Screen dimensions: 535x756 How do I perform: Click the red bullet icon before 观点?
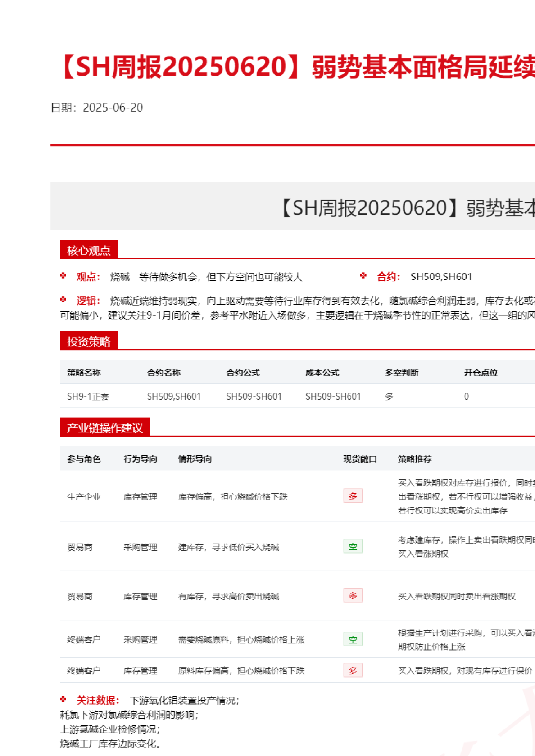(x=63, y=276)
